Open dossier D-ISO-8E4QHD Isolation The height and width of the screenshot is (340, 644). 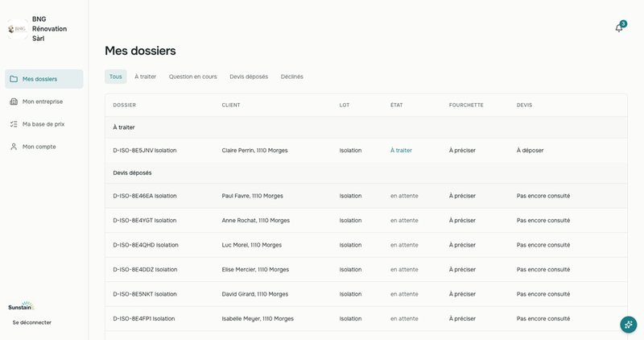click(x=146, y=245)
